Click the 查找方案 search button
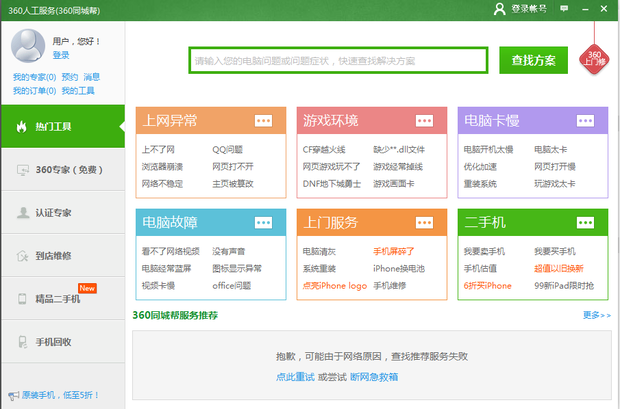 [533, 60]
